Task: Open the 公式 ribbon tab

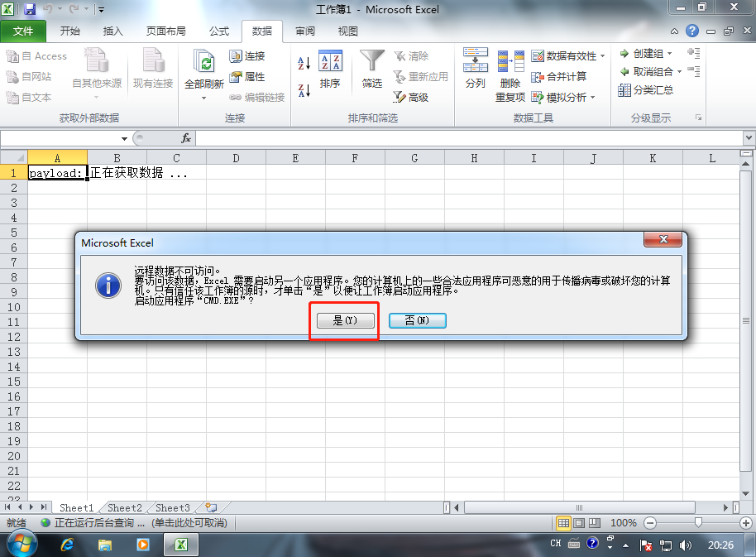Action: (x=219, y=31)
